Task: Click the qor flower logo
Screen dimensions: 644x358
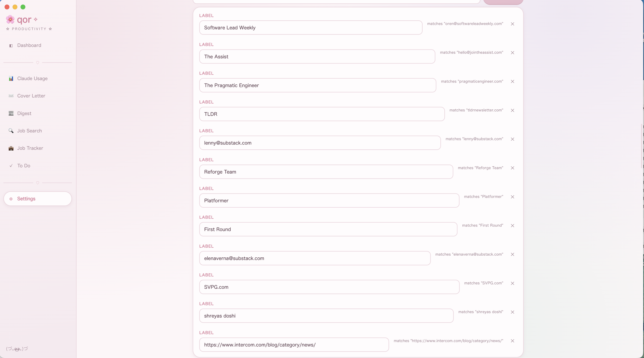Action: pyautogui.click(x=10, y=19)
